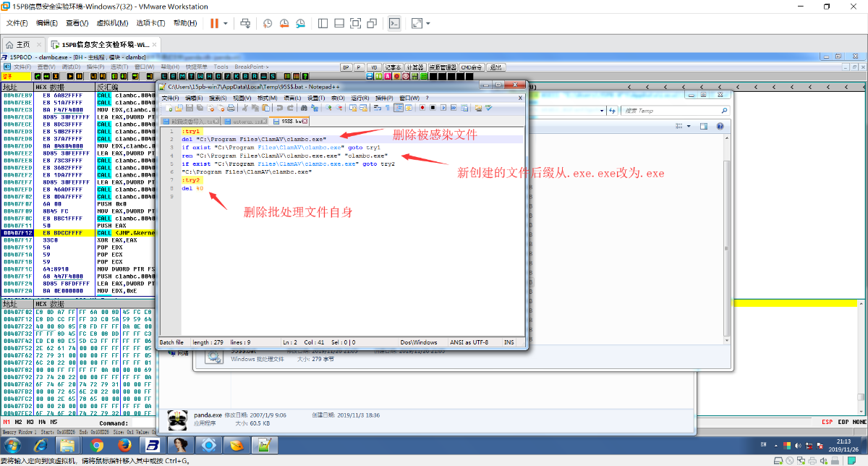Click 'Dos\Windows' in Notepad++ status bar
Viewport: 868px width, 466px height.
pos(420,342)
